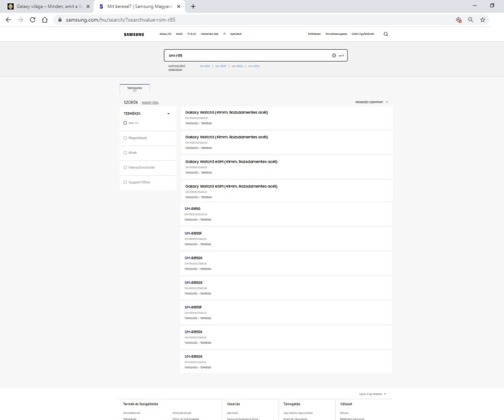Reload the page in the browser
This screenshot has width=504, height=420.
(32, 20)
